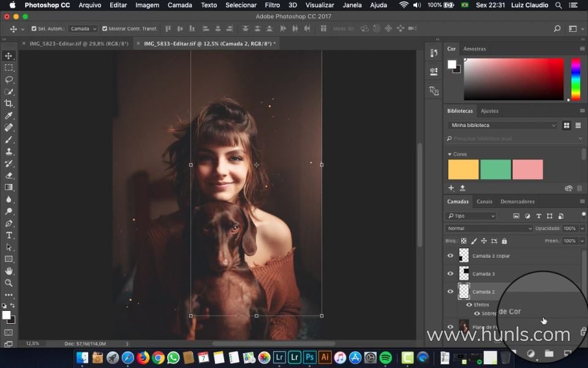Switch to the Canais tab
588x368 pixels.
(484, 201)
